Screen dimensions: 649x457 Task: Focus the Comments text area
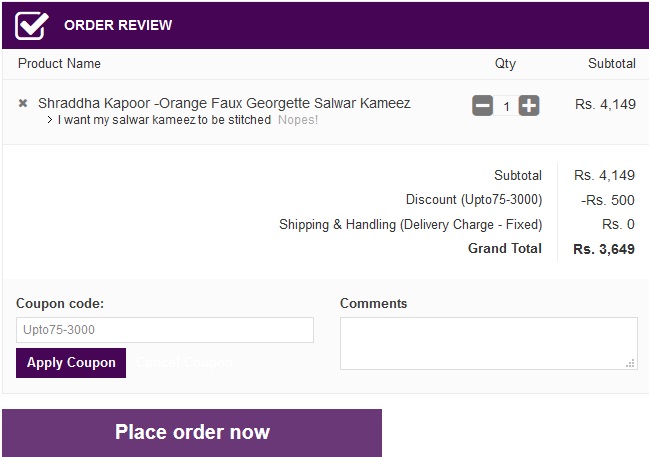pyautogui.click(x=488, y=343)
